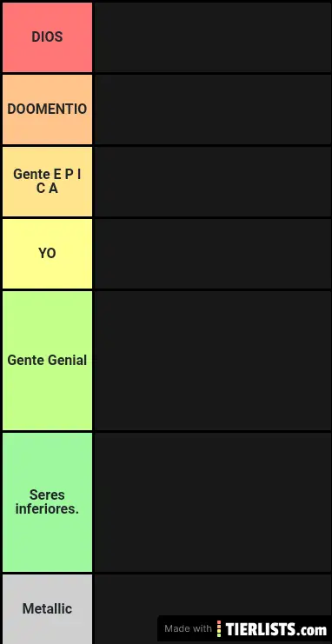The image size is (332, 644).
Task: Click the empty row beside YO
Action: point(212,254)
